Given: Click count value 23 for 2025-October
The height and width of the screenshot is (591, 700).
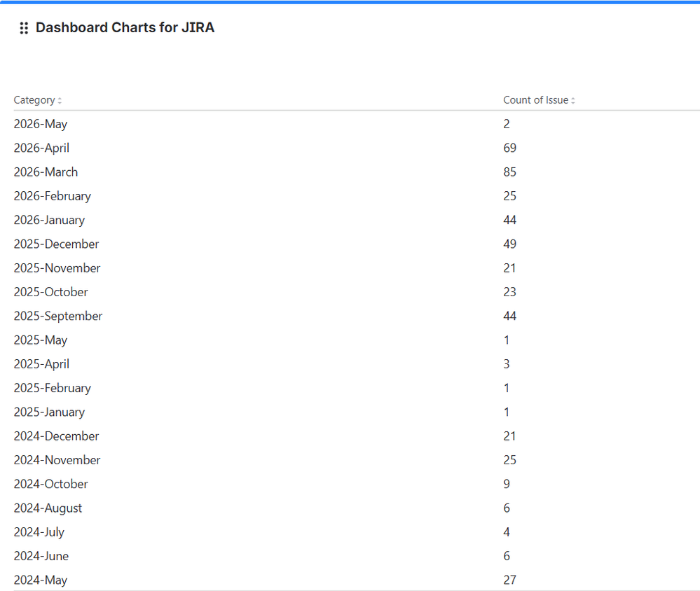Looking at the screenshot, I should [510, 292].
